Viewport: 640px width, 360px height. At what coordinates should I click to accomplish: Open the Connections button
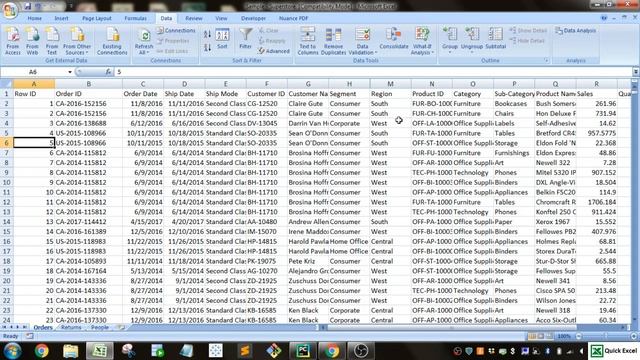point(176,31)
